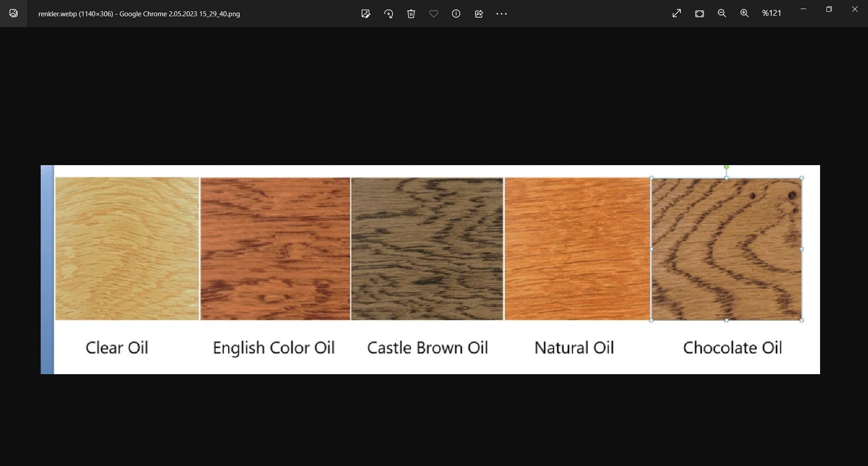Click the %121 zoom level indicator
The height and width of the screenshot is (466, 868).
[771, 14]
